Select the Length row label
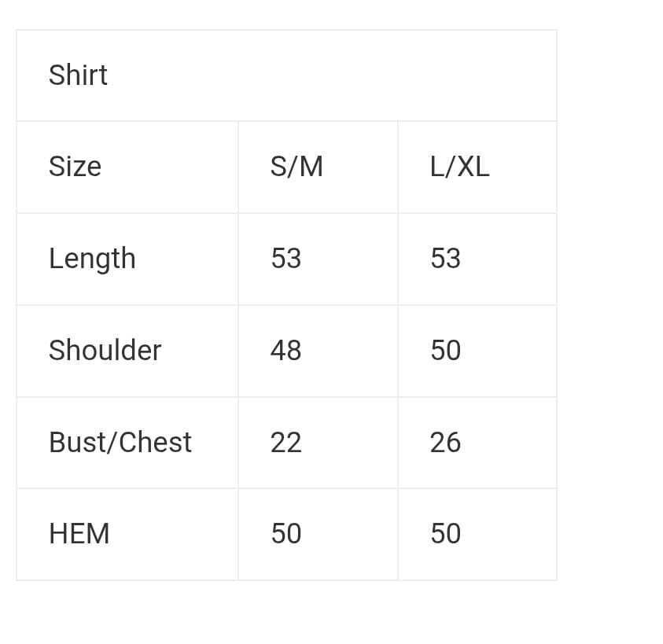The width and height of the screenshot is (663, 644). click(92, 259)
